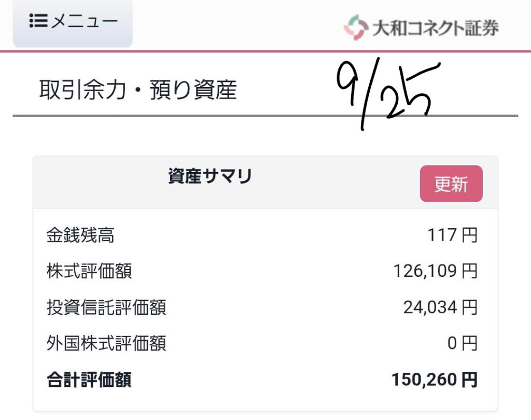Viewport: 531px width, 420px height.
Task: Click the 金銭残高 row label
Action: tap(80, 236)
